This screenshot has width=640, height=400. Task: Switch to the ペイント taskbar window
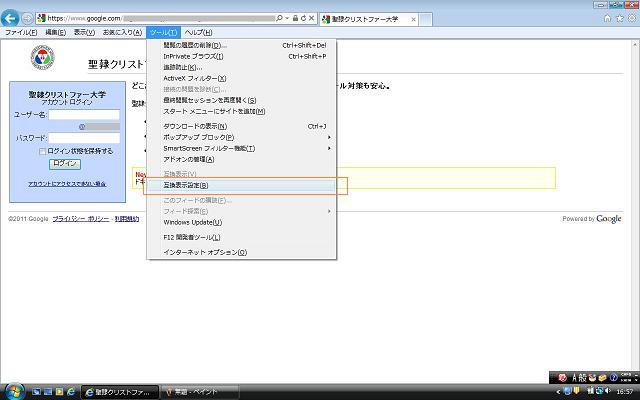coord(200,392)
